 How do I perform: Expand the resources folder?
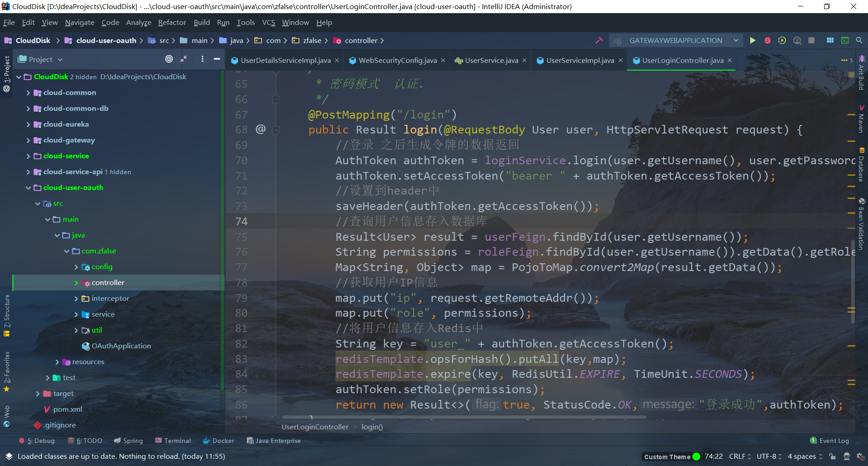(57, 362)
